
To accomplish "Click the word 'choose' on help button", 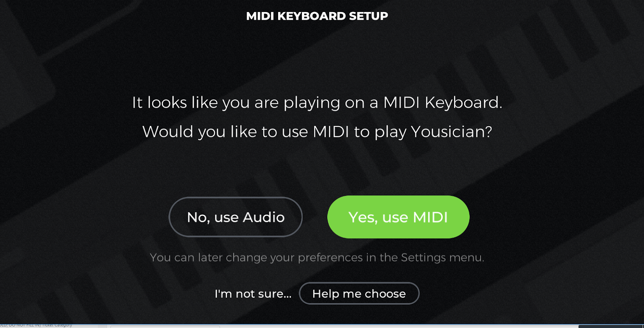I will 385,294.
